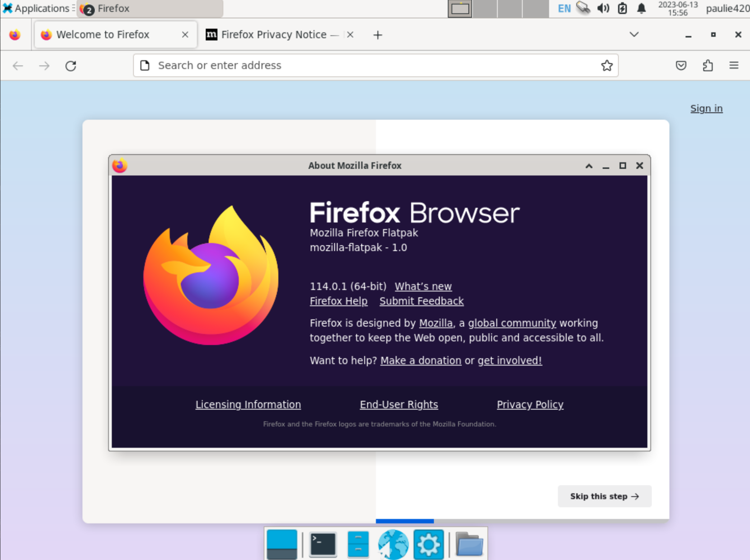750x560 pixels.
Task: Click the get involved! link
Action: tap(510, 361)
